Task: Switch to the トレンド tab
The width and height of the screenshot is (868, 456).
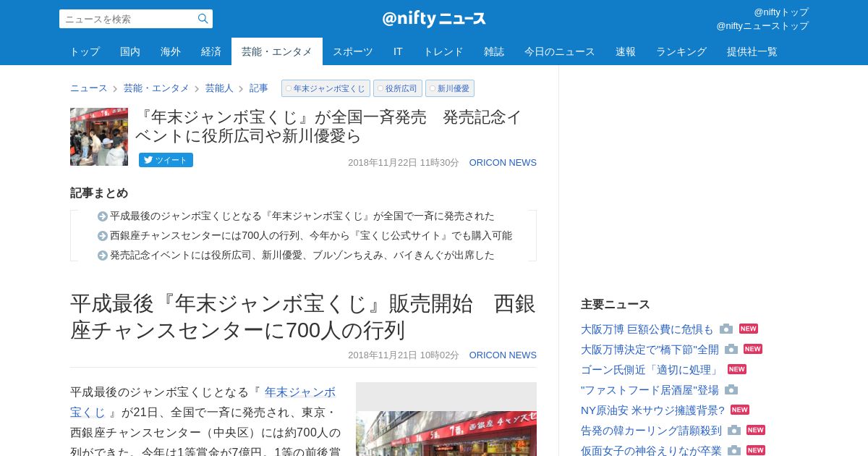Action: pos(443,51)
